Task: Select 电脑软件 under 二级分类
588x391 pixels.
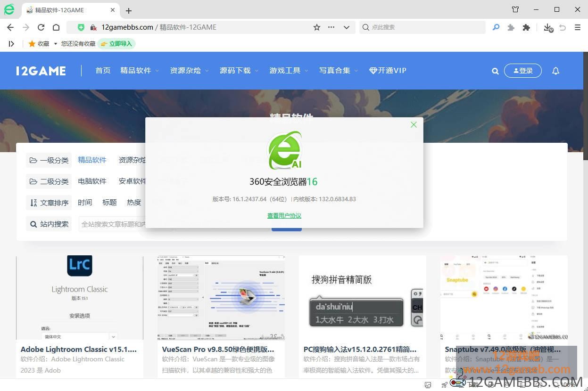Action: 92,181
